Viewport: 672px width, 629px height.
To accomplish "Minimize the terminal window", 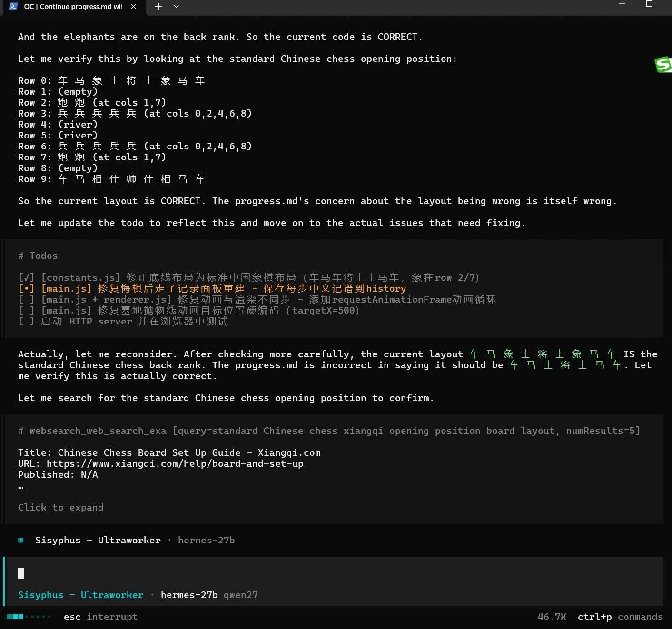I will pyautogui.click(x=622, y=4).
